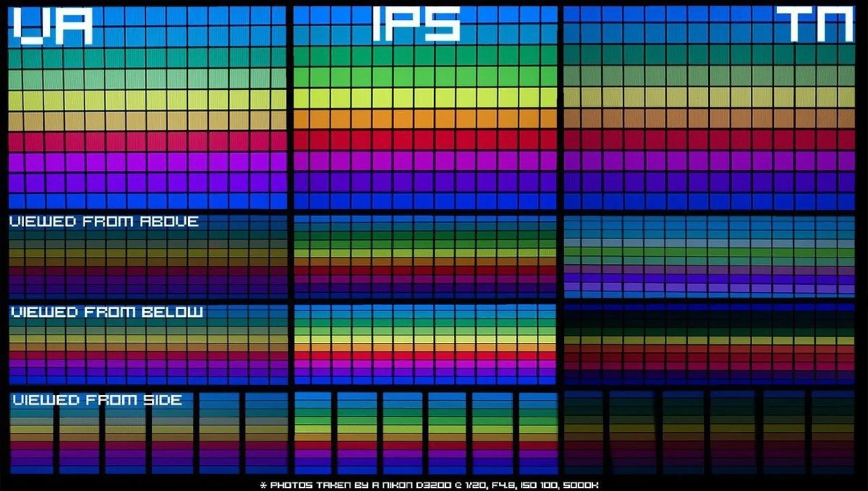This screenshot has width=868, height=491.
Task: Click the tan-brown row in TN front view
Action: (x=709, y=119)
